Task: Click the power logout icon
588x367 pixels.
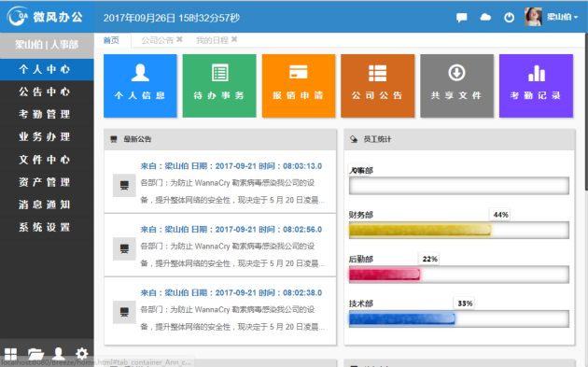Action: (509, 17)
